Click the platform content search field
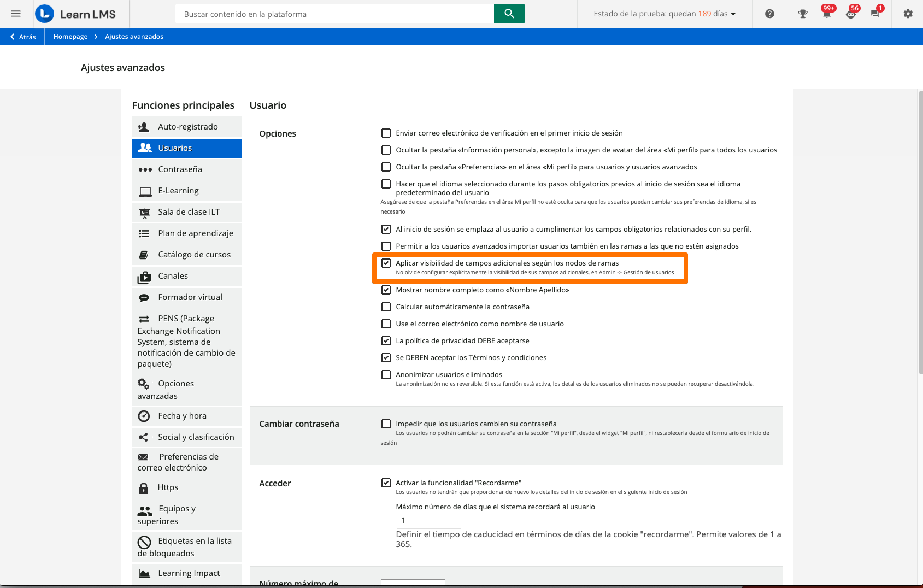Screen dimensions: 923x588 (x=334, y=14)
